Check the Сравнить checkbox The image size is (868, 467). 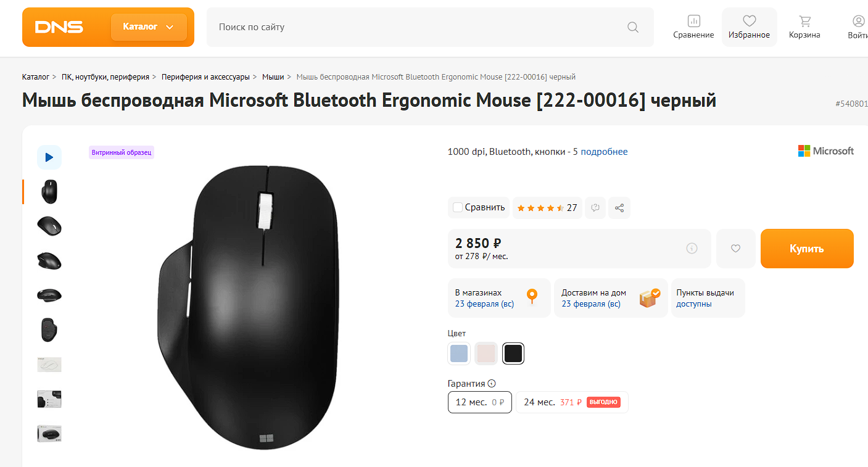click(458, 208)
